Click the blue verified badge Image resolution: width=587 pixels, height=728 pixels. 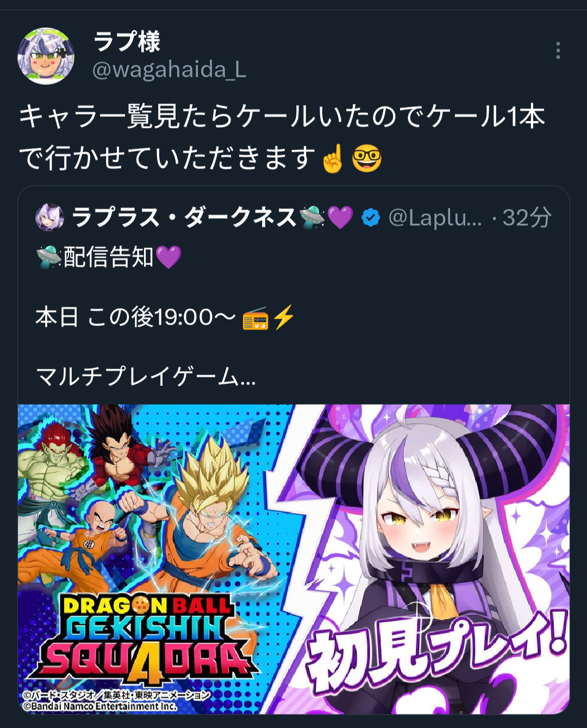[371, 218]
